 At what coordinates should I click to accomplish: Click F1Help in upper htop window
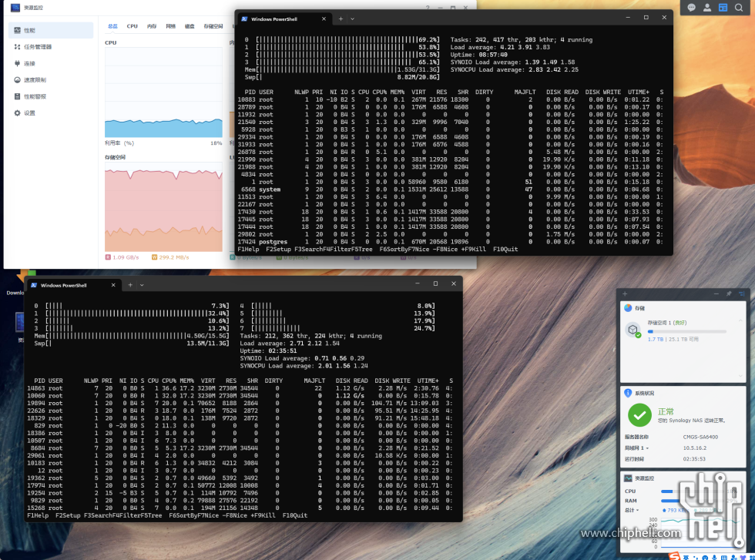[x=248, y=250]
